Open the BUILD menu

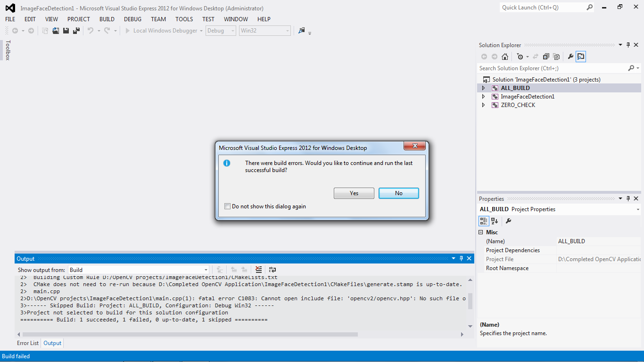click(107, 19)
